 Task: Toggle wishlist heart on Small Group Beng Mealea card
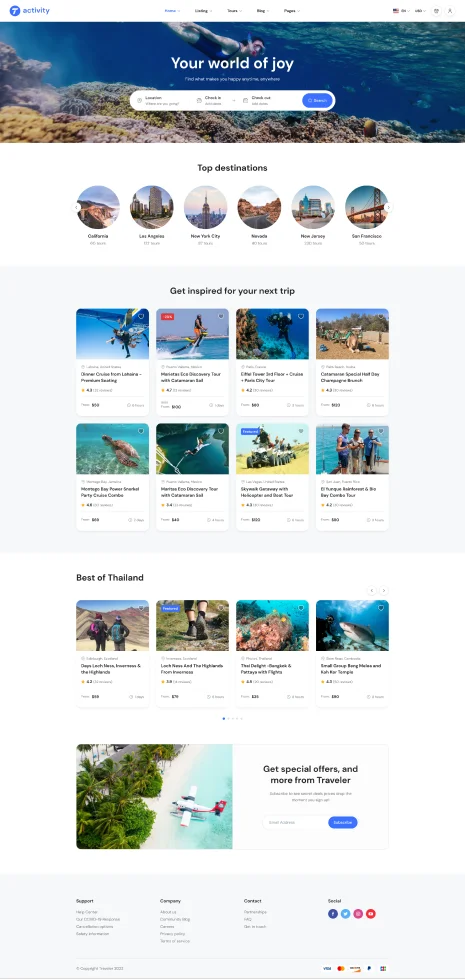(381, 608)
